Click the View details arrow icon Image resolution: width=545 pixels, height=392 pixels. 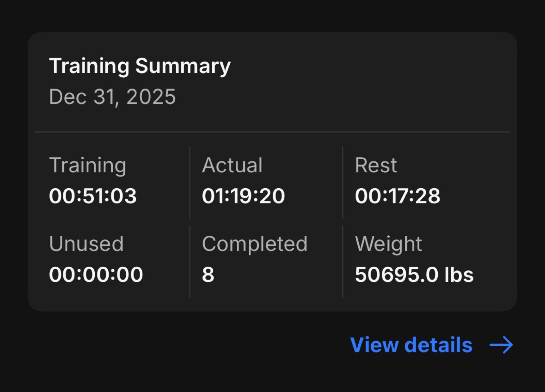(501, 345)
